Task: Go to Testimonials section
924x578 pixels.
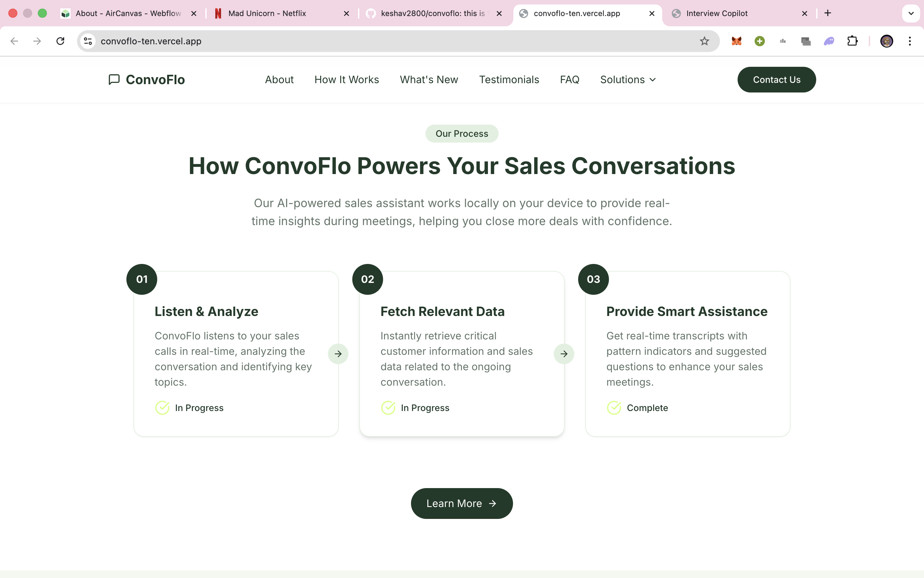Action: pyautogui.click(x=509, y=80)
